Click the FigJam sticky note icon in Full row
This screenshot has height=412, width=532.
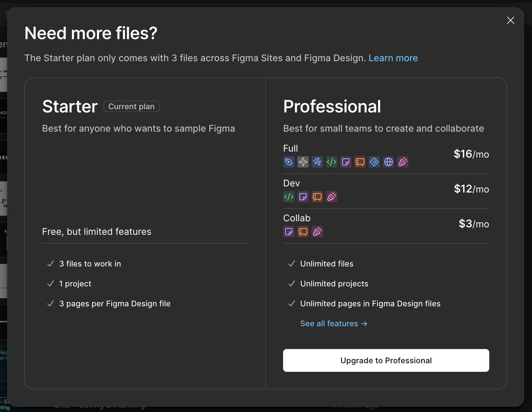coord(346,162)
